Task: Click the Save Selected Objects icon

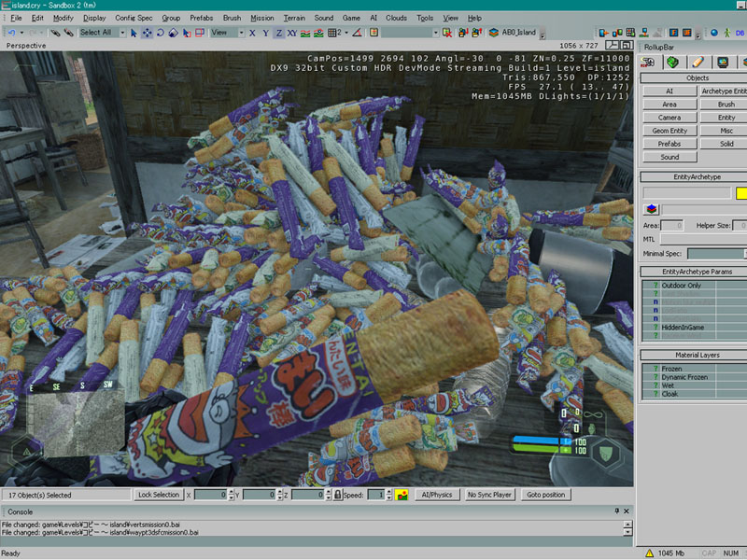Action: click(463, 33)
